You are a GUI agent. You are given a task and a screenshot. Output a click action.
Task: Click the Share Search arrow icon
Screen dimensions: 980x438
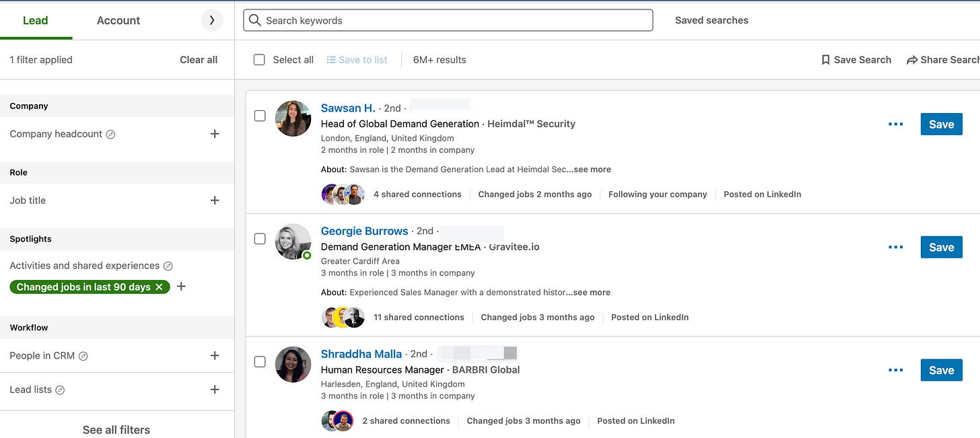912,60
